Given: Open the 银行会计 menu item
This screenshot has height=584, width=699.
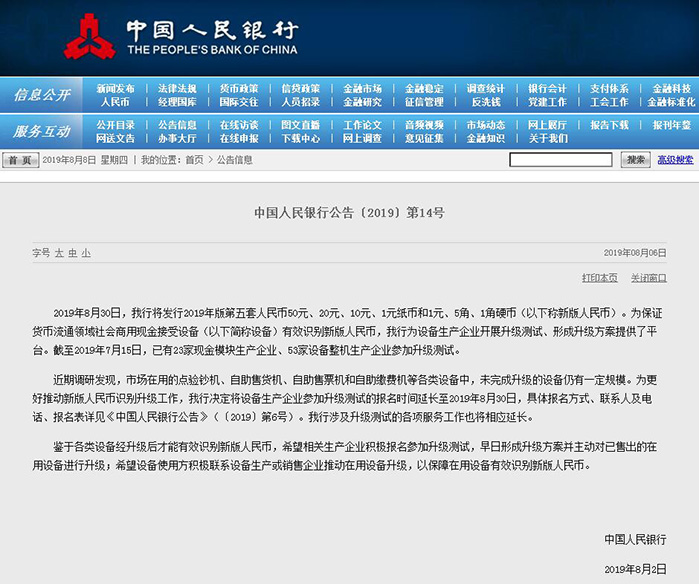Looking at the screenshot, I should (x=547, y=89).
